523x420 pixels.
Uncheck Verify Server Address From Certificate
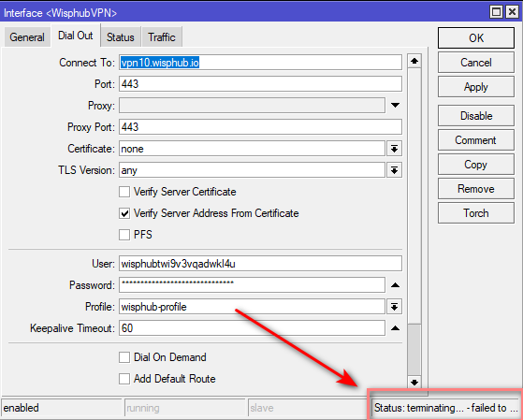point(124,213)
